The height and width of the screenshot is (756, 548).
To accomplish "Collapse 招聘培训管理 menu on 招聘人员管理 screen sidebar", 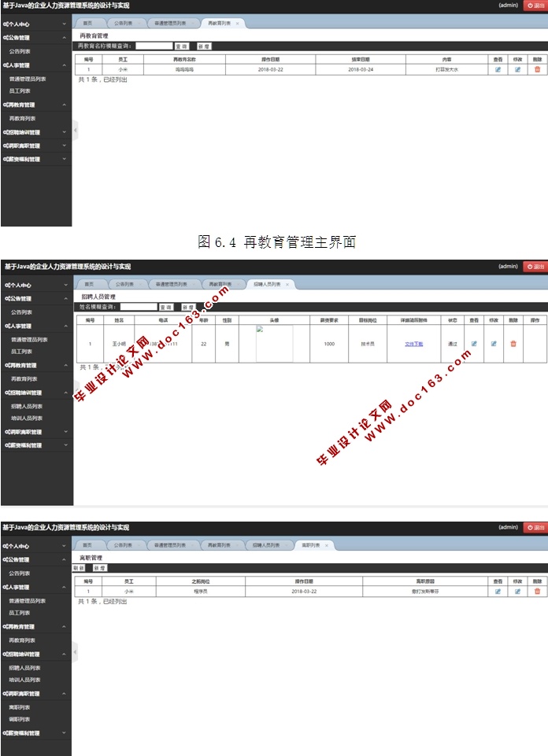I will click(x=37, y=393).
